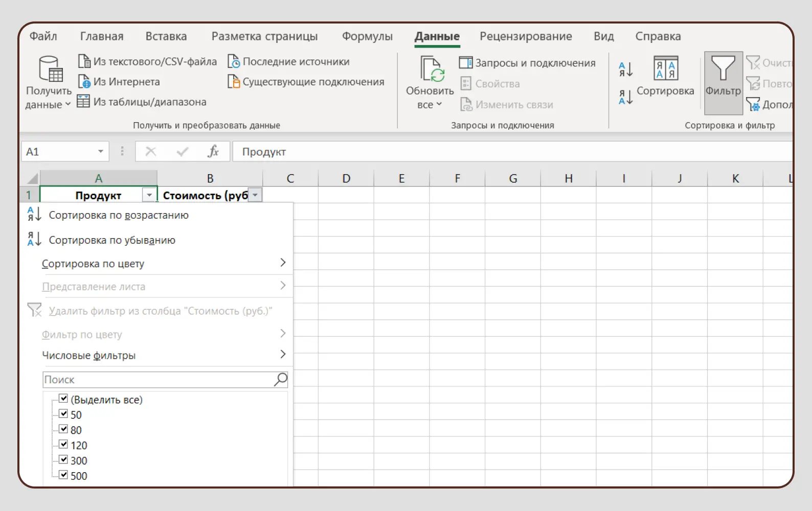
Task: Uncheck the 300 value checkbox
Action: point(63,459)
